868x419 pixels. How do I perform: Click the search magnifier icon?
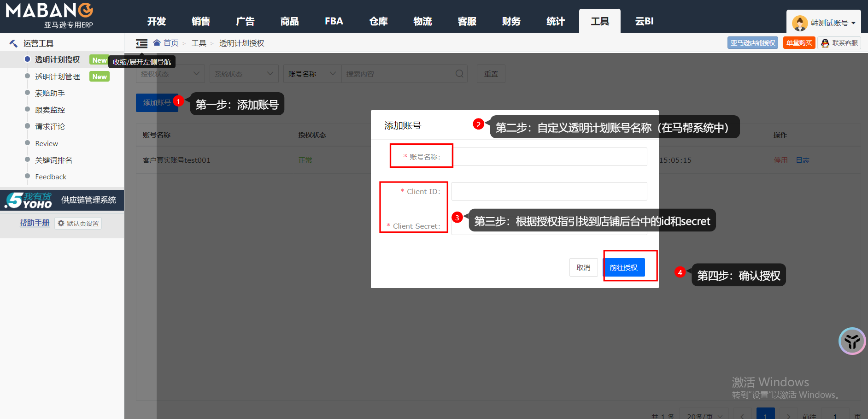pyautogui.click(x=459, y=73)
